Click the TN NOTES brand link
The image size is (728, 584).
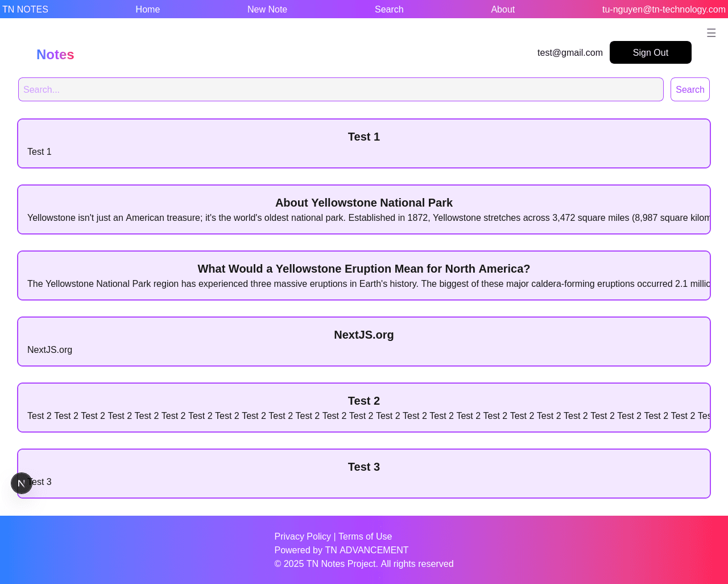pyautogui.click(x=25, y=10)
